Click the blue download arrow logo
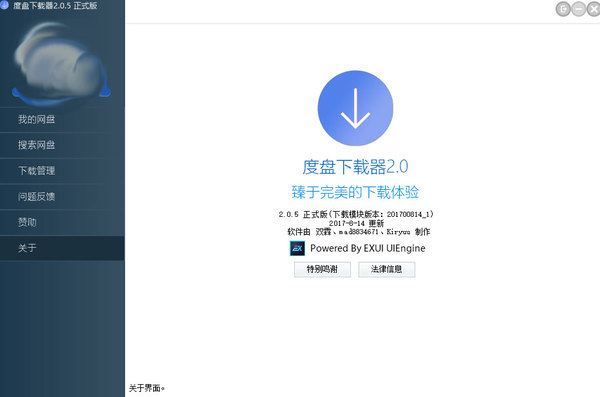 point(355,108)
